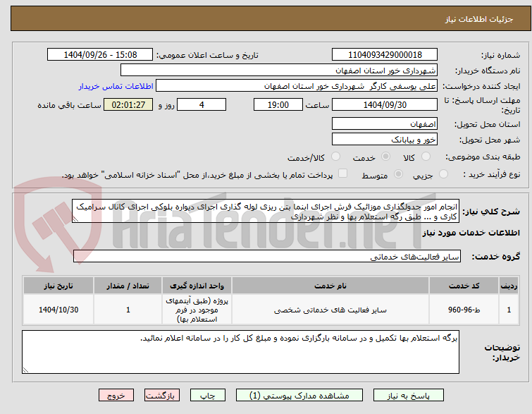
Task: Click the need date cell 1404/10/30
Action: pyautogui.click(x=58, y=310)
